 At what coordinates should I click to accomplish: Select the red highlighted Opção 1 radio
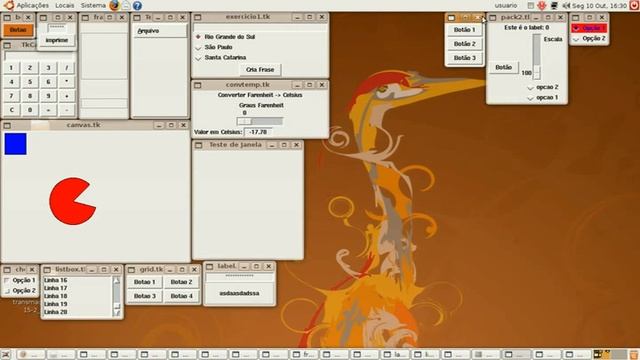pos(589,28)
